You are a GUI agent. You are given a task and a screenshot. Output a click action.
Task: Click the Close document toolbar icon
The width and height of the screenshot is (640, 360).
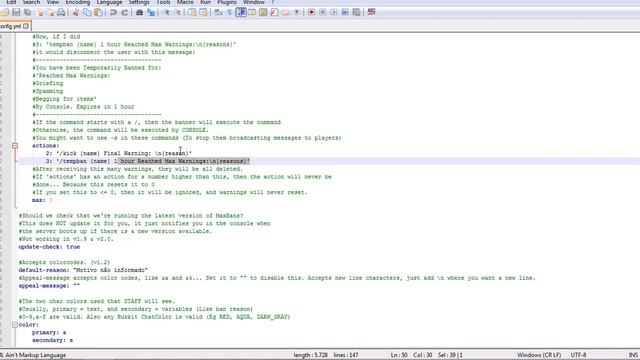40,12
